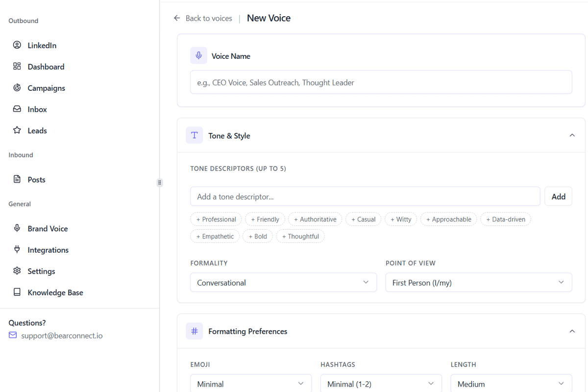Click the Inbox tray icon
This screenshot has height=392, width=588.
(x=17, y=109)
